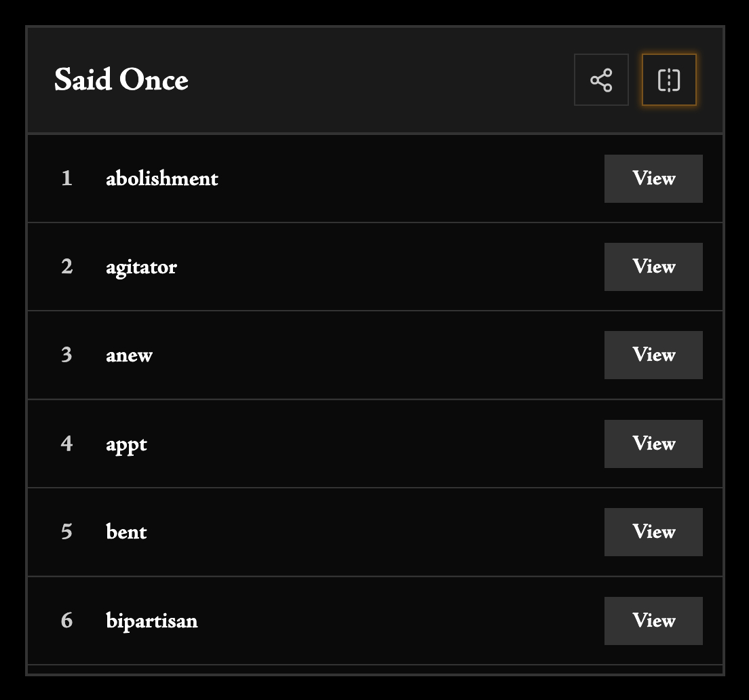
Task: View the word agitator
Action: tap(653, 267)
